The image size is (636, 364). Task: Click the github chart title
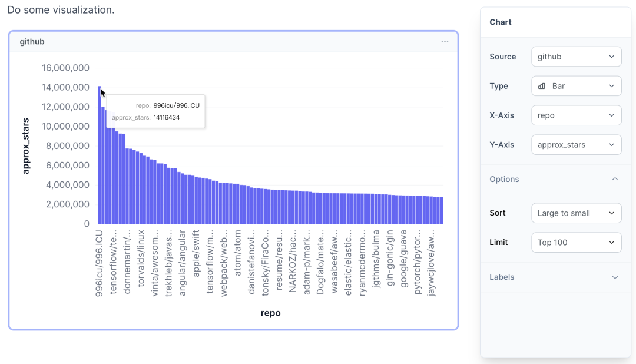(32, 42)
